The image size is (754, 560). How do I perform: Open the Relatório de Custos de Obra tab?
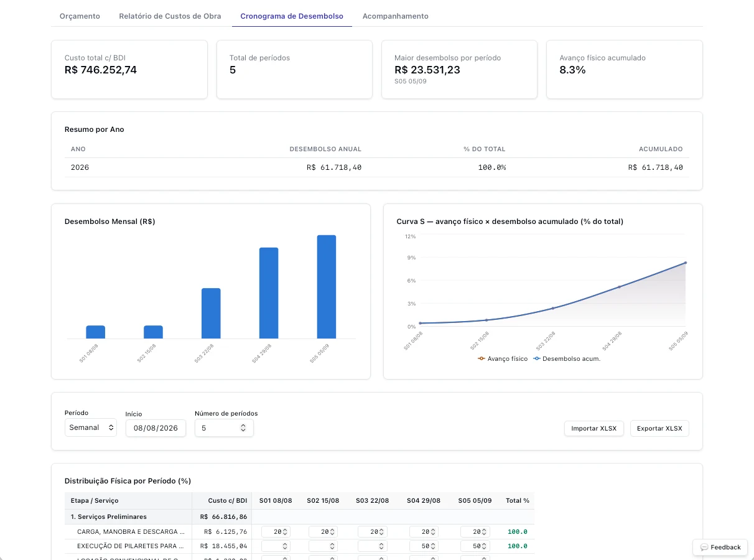pyautogui.click(x=170, y=16)
